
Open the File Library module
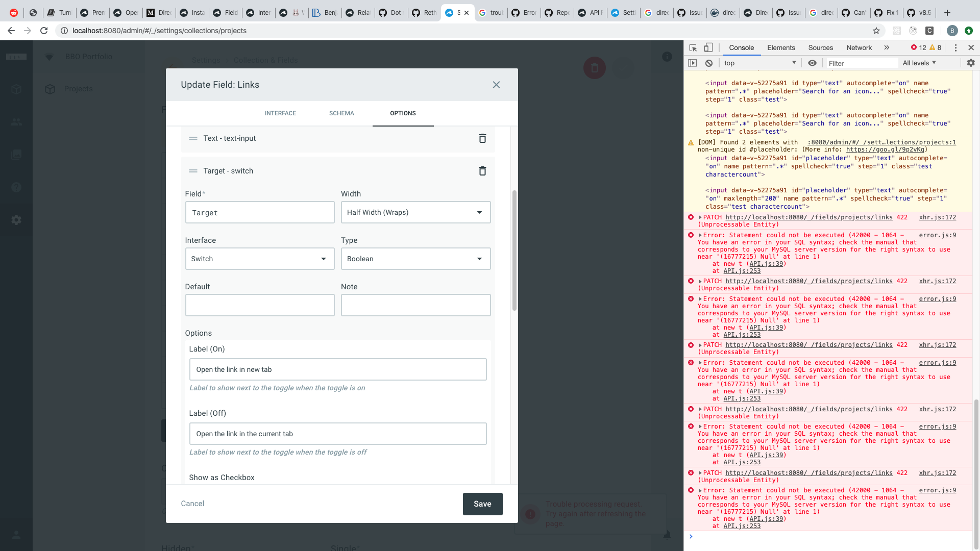coord(16,155)
